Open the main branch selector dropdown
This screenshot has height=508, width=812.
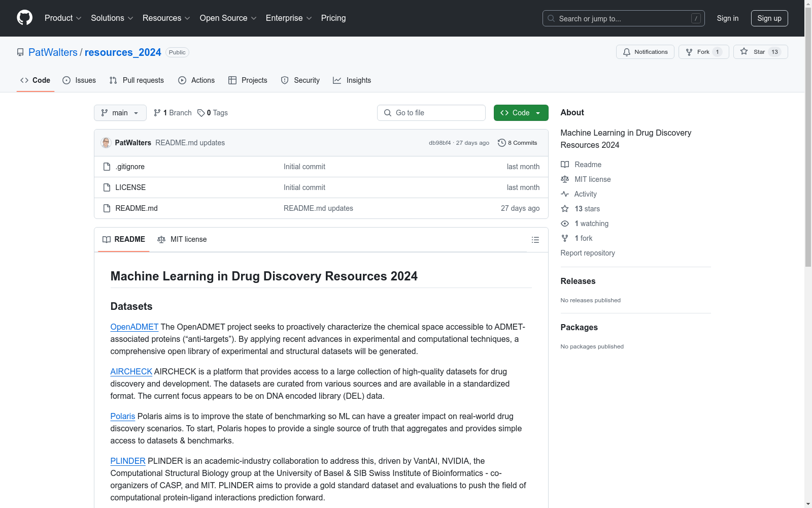coord(120,113)
